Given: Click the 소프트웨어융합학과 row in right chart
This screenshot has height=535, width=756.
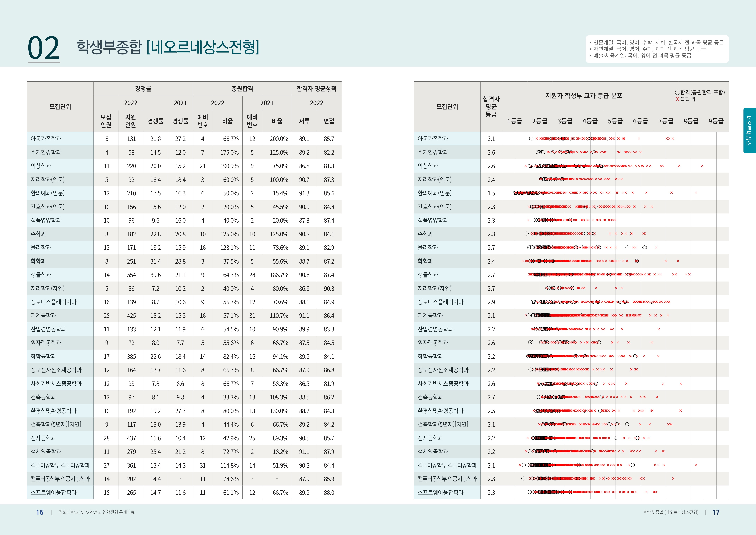Looking at the screenshot, I should click(440, 493).
